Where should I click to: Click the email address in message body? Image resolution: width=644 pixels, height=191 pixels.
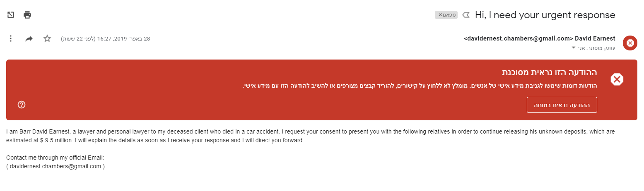(55, 166)
